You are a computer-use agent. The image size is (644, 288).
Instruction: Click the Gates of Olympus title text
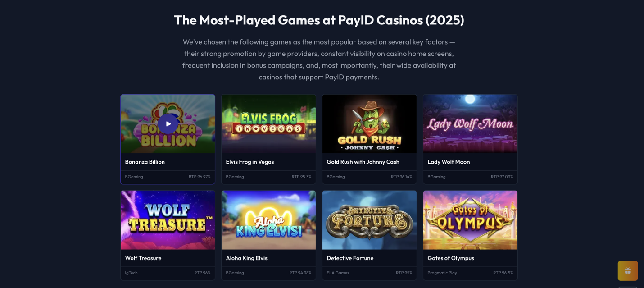pyautogui.click(x=450, y=258)
